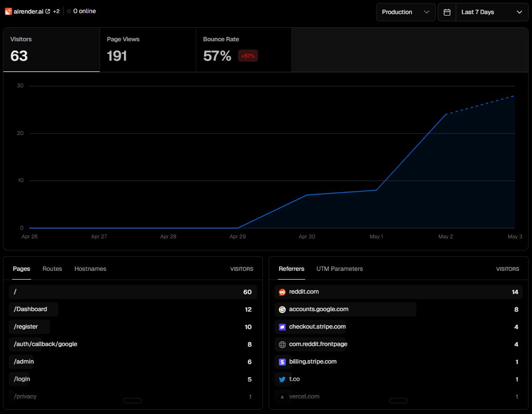The image size is (532, 414).
Task: Open the Last 7 Days range dropdown
Action: [x=492, y=12]
